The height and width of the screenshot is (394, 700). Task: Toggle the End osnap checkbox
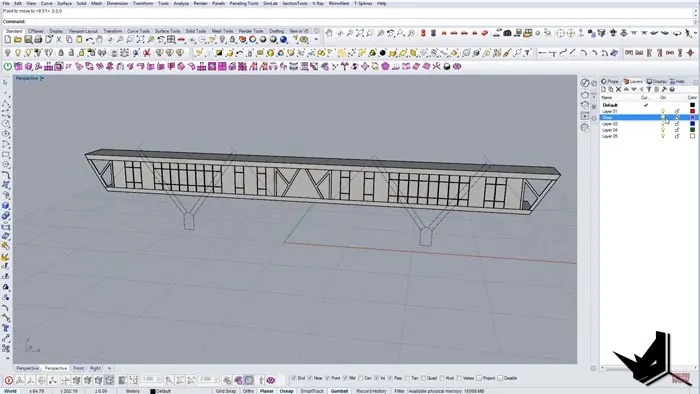click(x=293, y=378)
